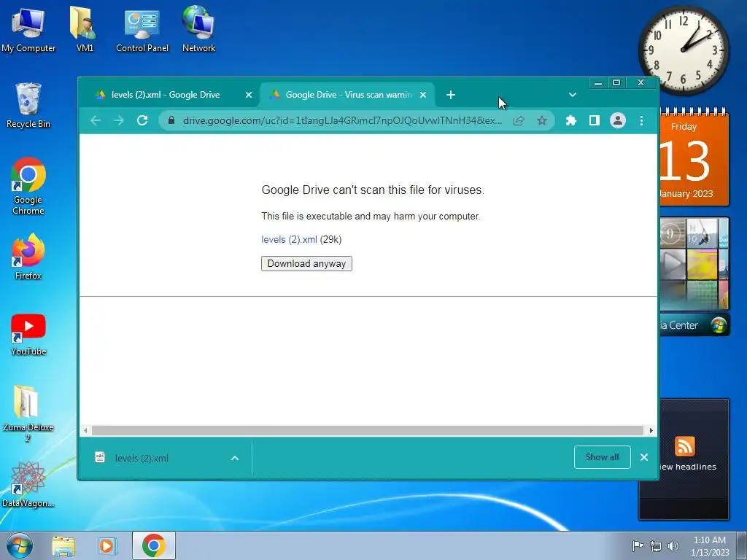Expand options for levels (2).xml download
The image size is (747, 560).
click(x=235, y=458)
